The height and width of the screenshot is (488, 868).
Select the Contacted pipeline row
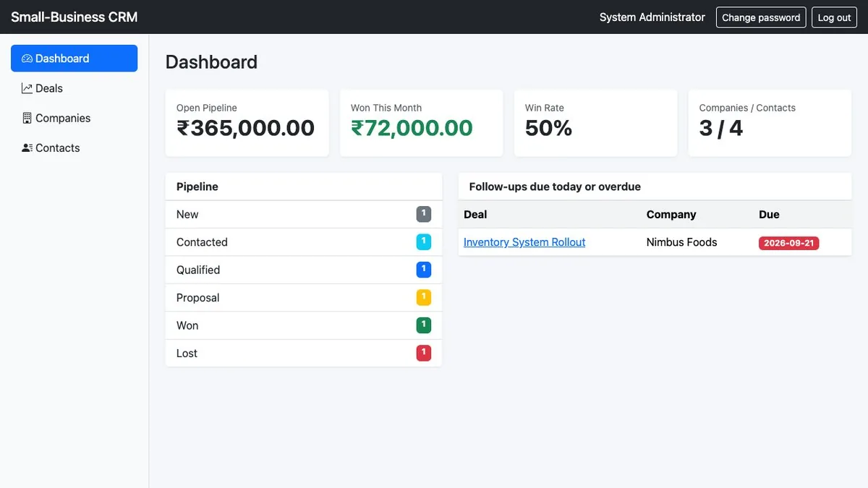point(304,242)
